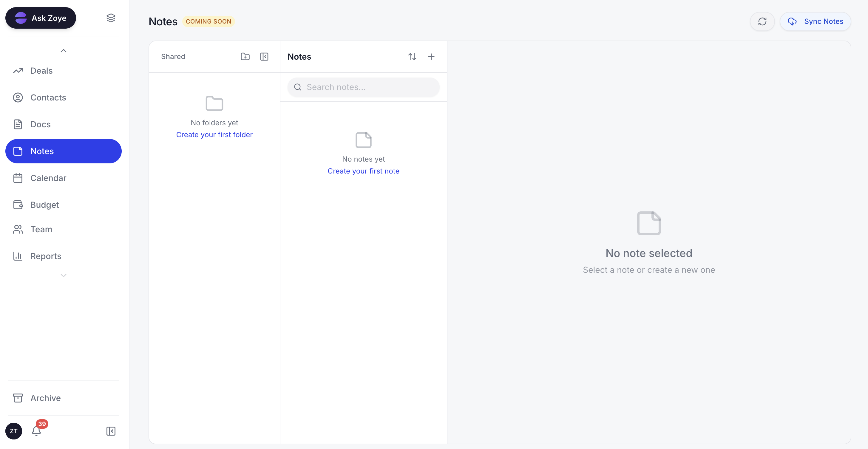This screenshot has height=449, width=868.
Task: Click the Sync Notes button
Action: pos(815,21)
